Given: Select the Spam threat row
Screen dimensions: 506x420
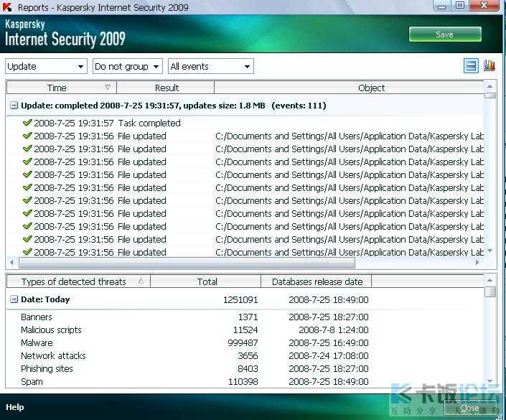Looking at the screenshot, I should [245, 381].
